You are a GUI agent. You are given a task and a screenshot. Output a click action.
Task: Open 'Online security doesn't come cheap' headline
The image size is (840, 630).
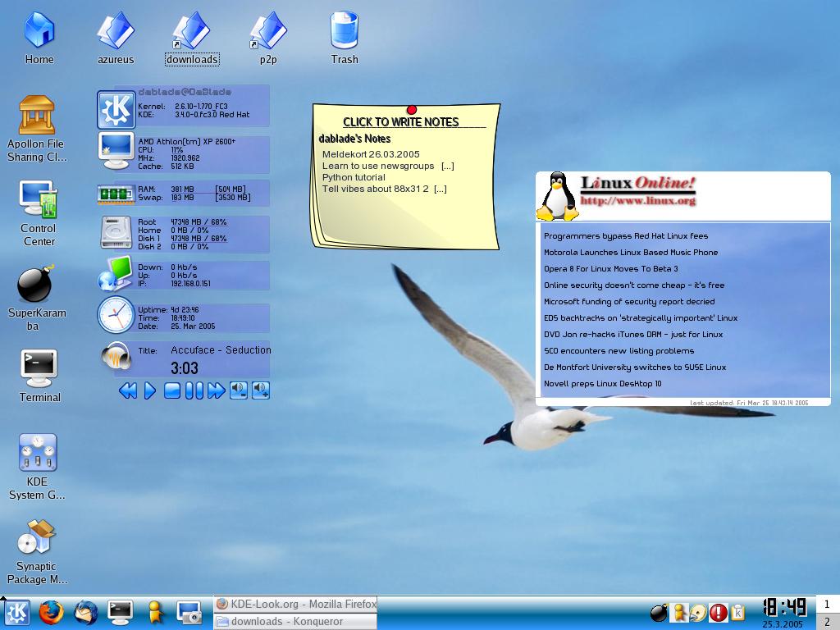pyautogui.click(x=634, y=285)
